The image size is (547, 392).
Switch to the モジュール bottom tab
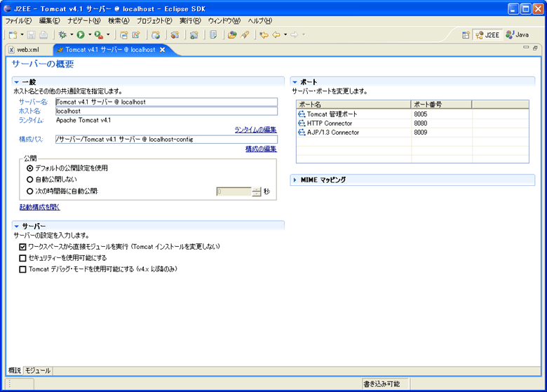(38, 370)
